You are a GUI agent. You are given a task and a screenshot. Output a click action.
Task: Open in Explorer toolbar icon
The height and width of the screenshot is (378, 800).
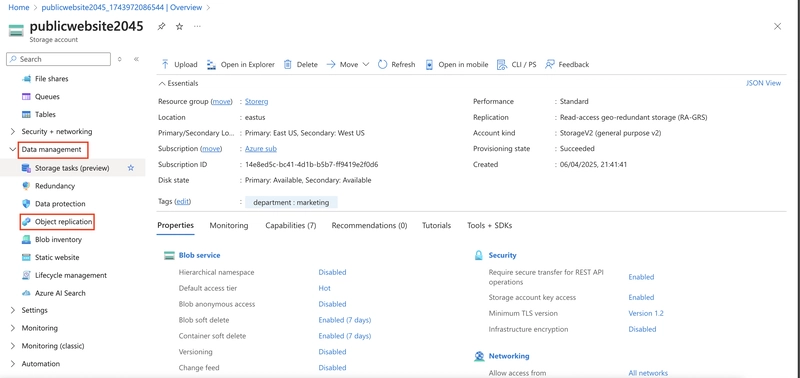[211, 64]
